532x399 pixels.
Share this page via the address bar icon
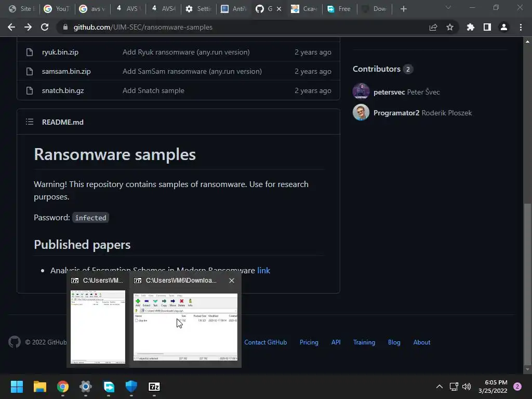[x=433, y=27]
